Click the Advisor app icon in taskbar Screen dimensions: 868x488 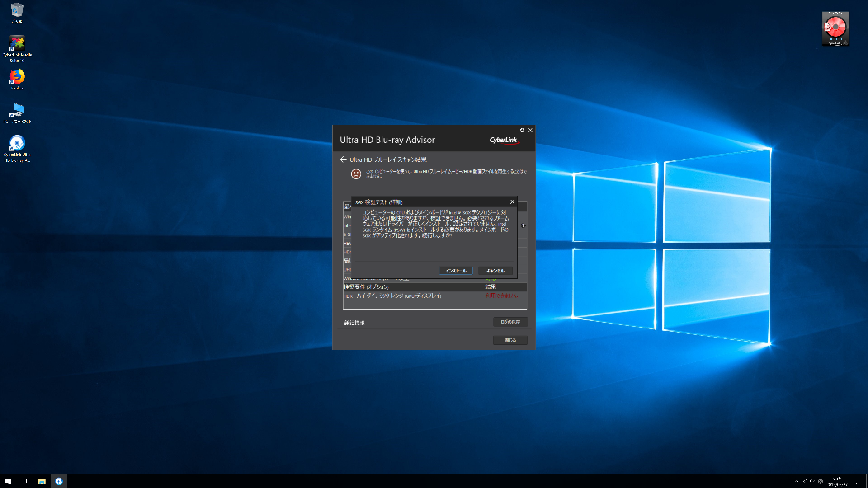click(x=59, y=481)
